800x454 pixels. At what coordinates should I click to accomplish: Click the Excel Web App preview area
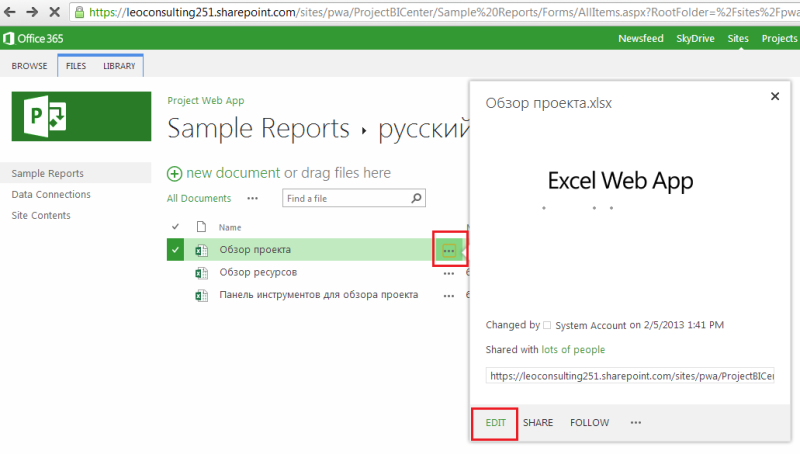pos(620,181)
